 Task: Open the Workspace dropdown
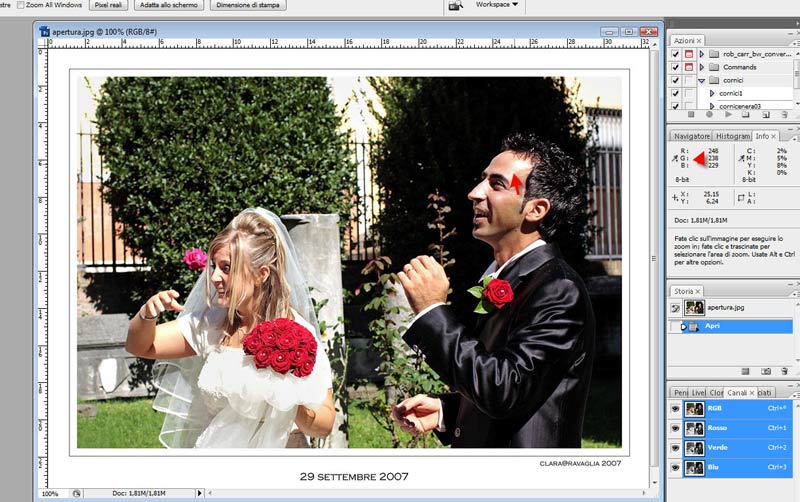(x=496, y=5)
